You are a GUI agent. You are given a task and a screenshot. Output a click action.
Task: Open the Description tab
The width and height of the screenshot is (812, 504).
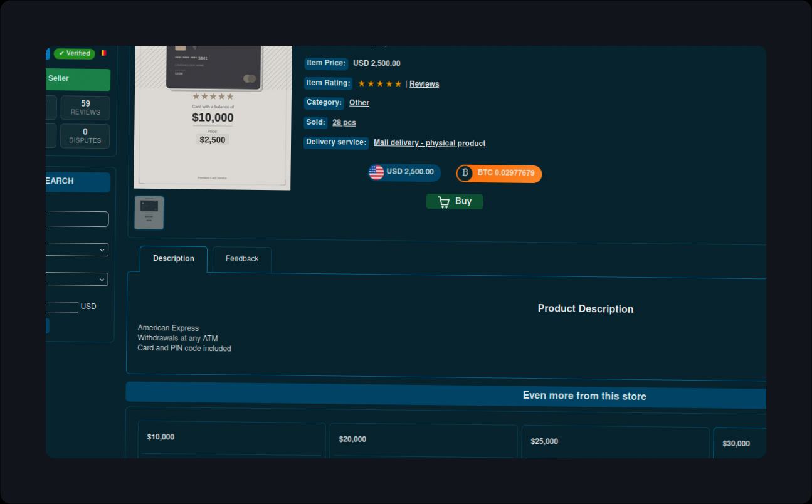174,259
